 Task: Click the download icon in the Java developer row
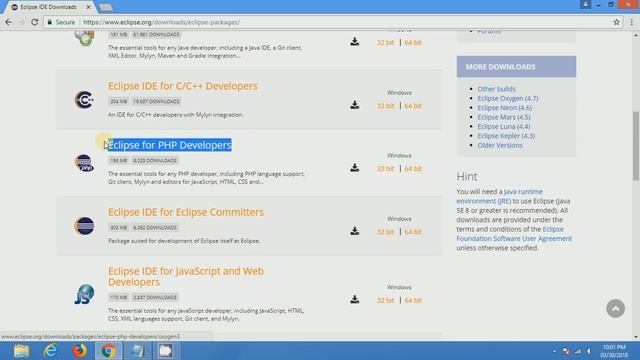click(x=355, y=42)
